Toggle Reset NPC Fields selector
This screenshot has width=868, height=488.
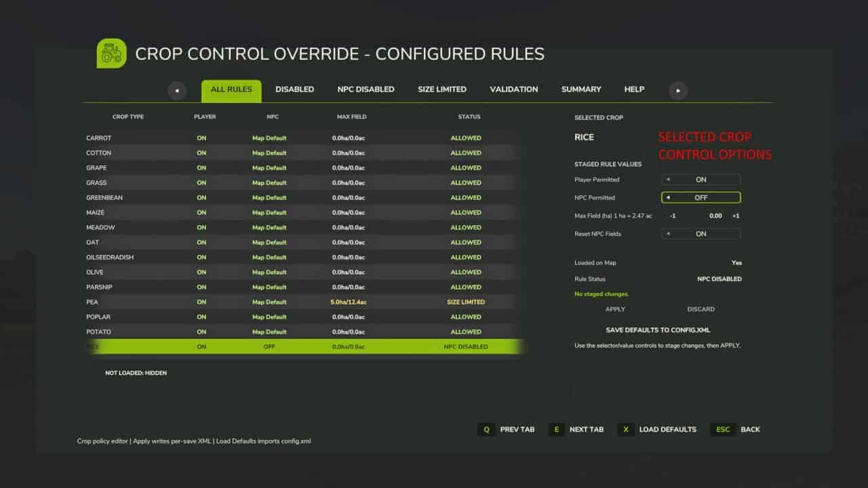tap(701, 234)
